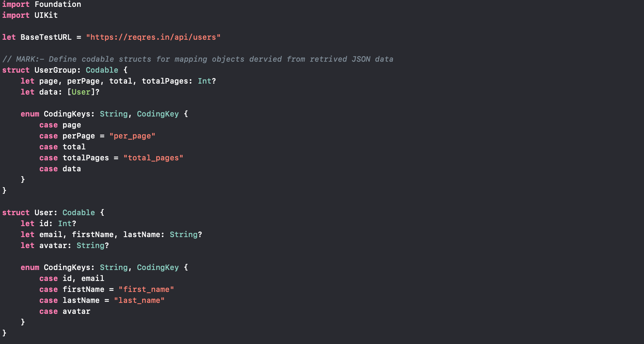
Task: Click the UserGroup struct name
Action: coord(55,70)
